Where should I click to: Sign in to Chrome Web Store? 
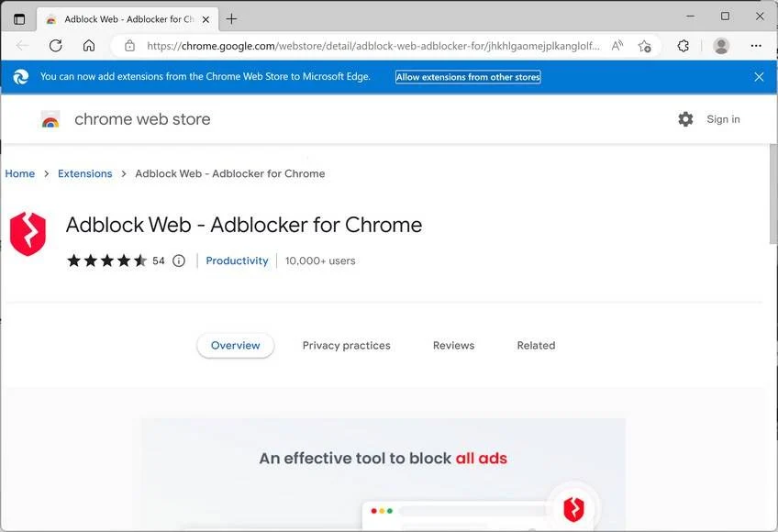point(723,119)
